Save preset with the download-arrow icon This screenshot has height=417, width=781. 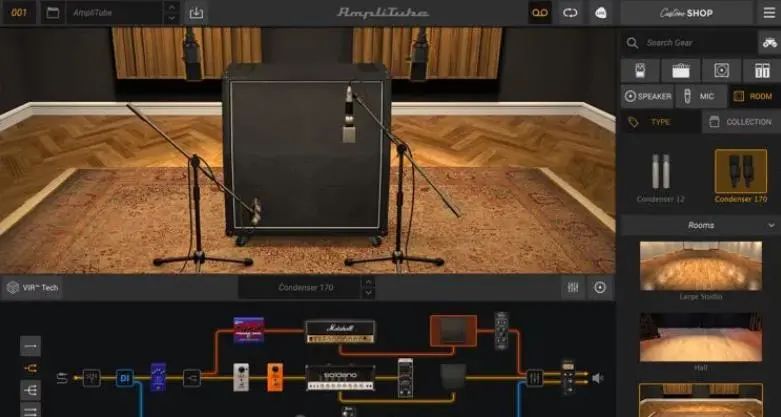tap(196, 13)
